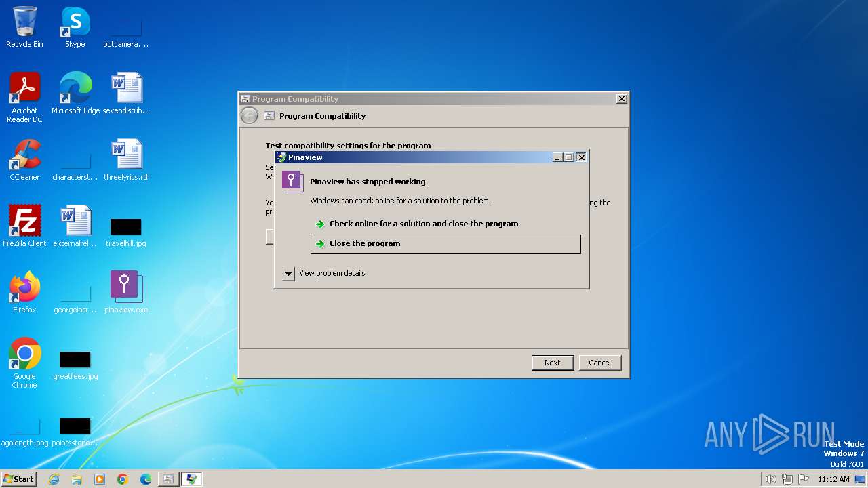Click the Show desktop button
Image resolution: width=868 pixels, height=488 pixels.
click(x=861, y=479)
